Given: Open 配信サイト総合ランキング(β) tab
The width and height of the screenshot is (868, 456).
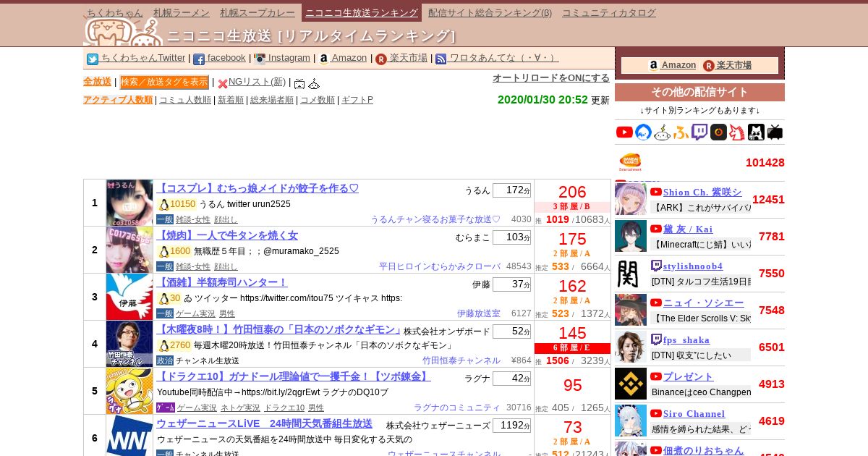Looking at the screenshot, I should [490, 13].
